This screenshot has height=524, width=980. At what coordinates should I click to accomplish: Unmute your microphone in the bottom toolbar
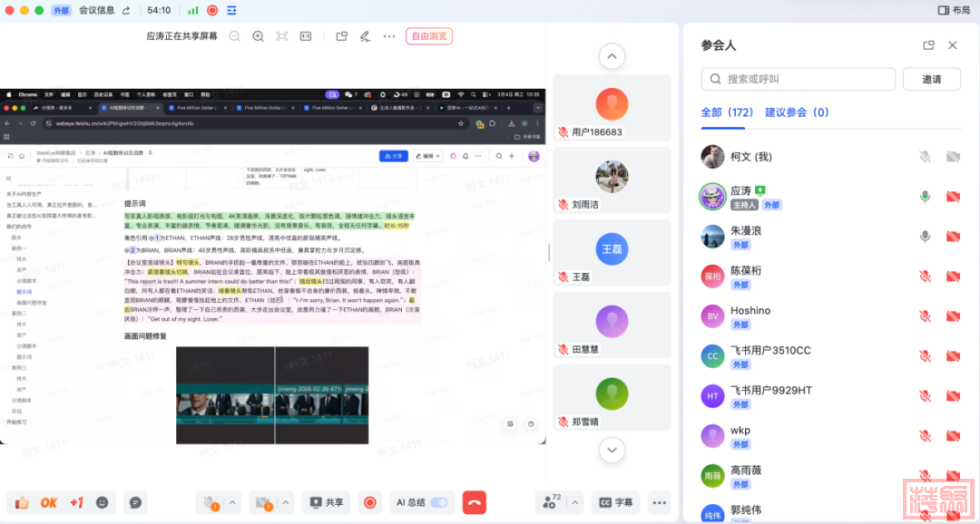pyautogui.click(x=210, y=502)
